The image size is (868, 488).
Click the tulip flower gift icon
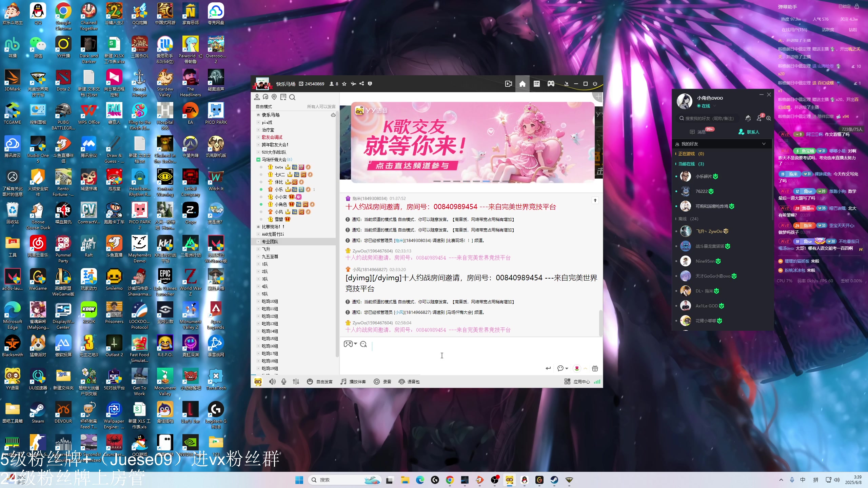pos(577,368)
